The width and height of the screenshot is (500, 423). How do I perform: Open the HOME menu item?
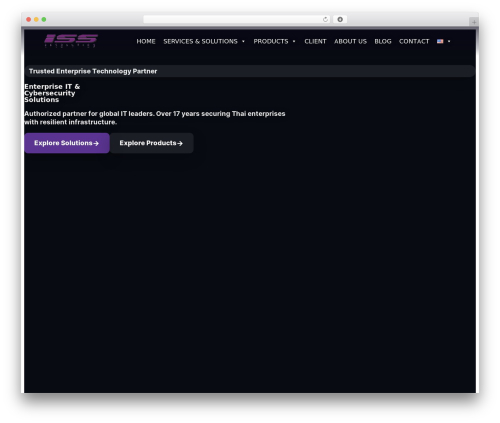(x=146, y=41)
